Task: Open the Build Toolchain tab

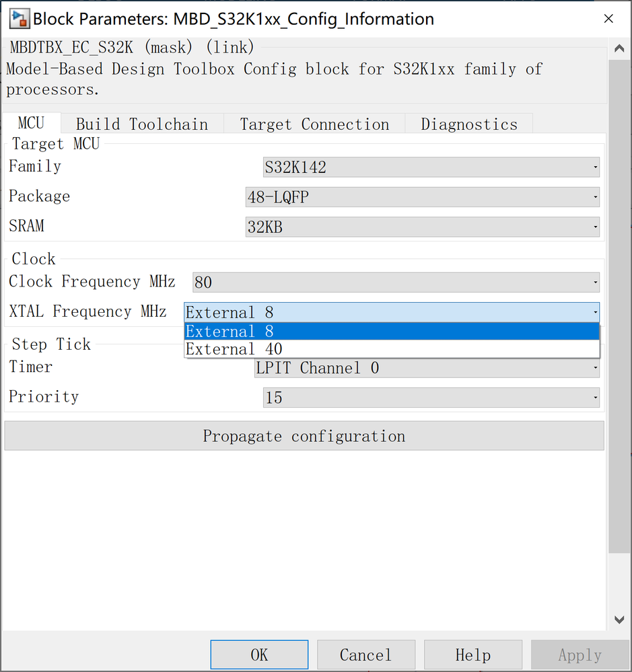Action: click(142, 124)
